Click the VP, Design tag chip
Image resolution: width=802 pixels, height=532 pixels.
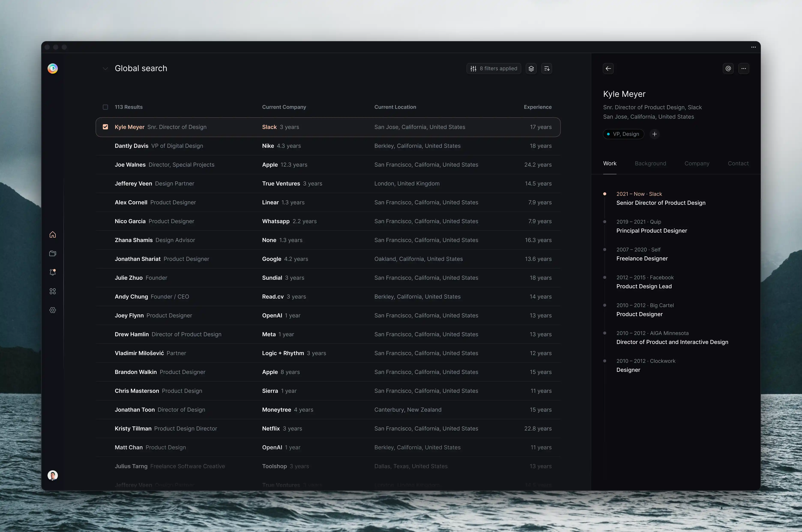(x=623, y=134)
